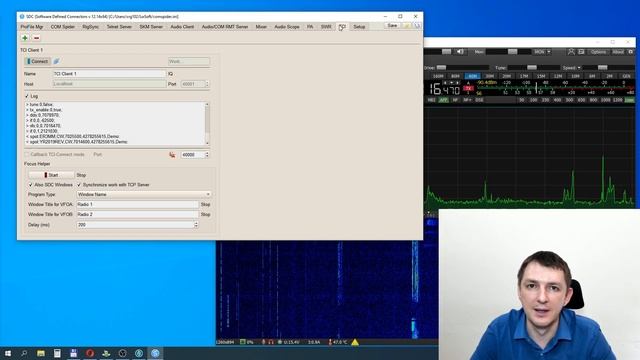The height and width of the screenshot is (360, 640).
Task: Open File Explorer from the taskbar
Action: 41,353
